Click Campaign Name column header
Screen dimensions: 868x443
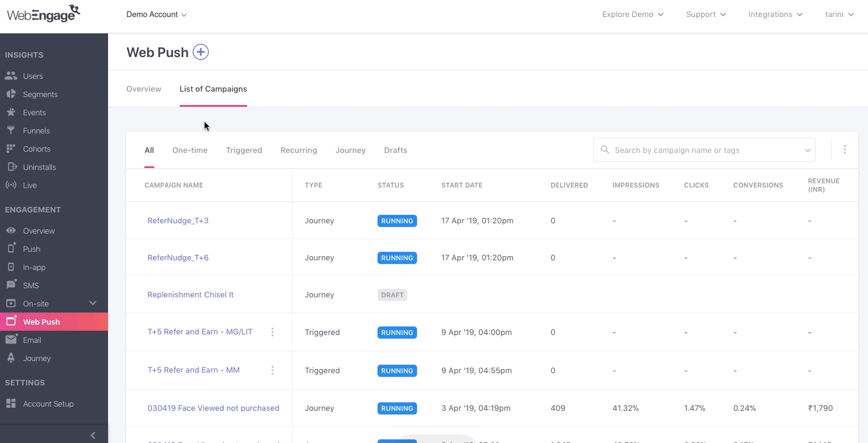coord(174,185)
